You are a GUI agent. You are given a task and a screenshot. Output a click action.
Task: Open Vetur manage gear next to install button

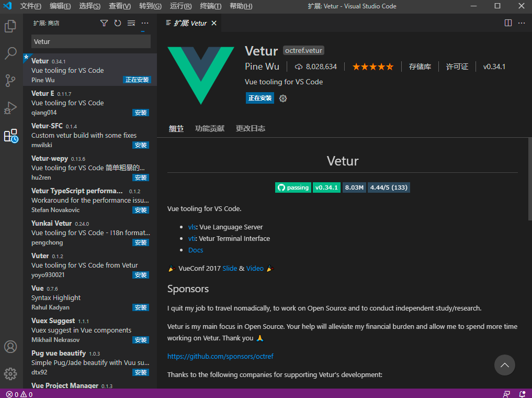tap(283, 98)
